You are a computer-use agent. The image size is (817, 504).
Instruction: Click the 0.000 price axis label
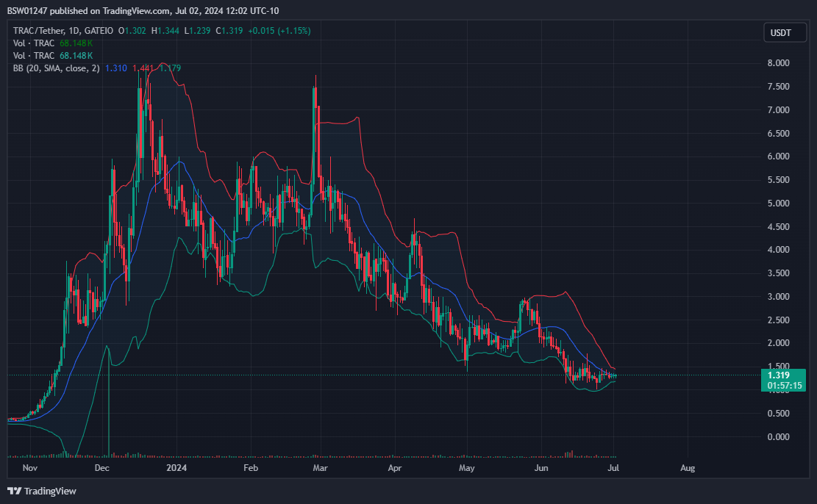(x=779, y=436)
